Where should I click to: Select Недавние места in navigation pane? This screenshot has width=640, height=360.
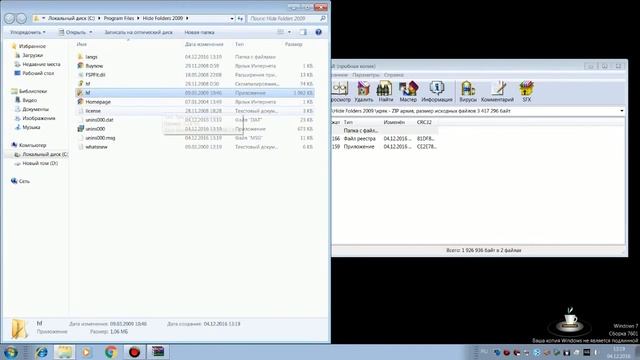point(41,64)
